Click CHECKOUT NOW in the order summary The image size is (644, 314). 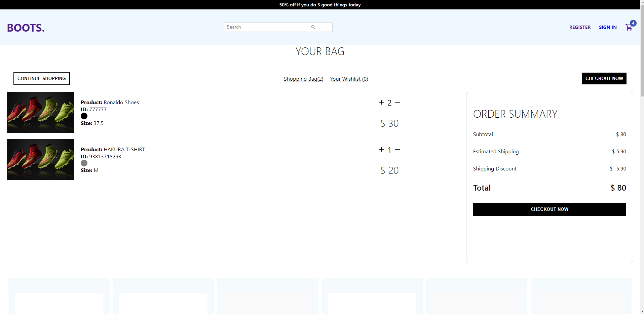pyautogui.click(x=549, y=209)
